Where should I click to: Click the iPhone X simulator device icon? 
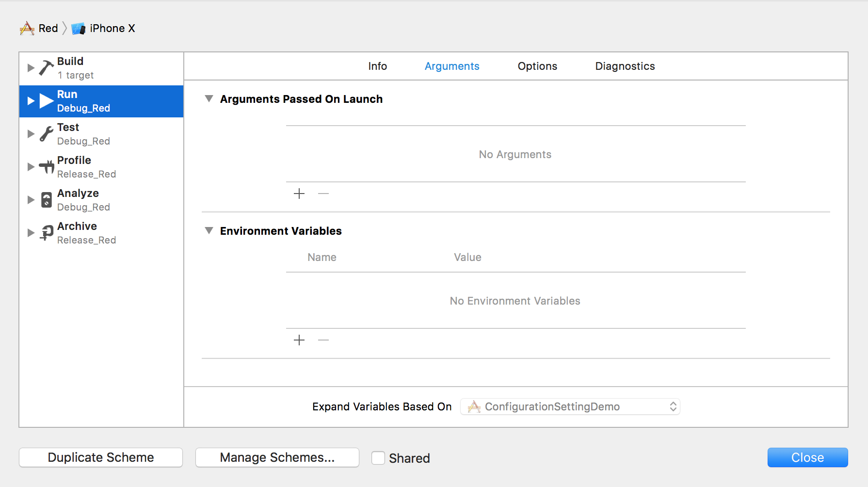tap(78, 29)
